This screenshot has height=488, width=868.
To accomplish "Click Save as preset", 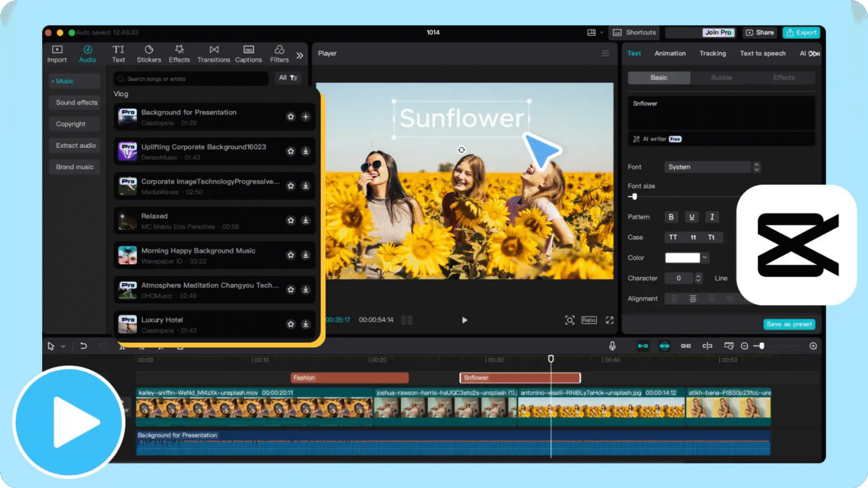I will [789, 324].
